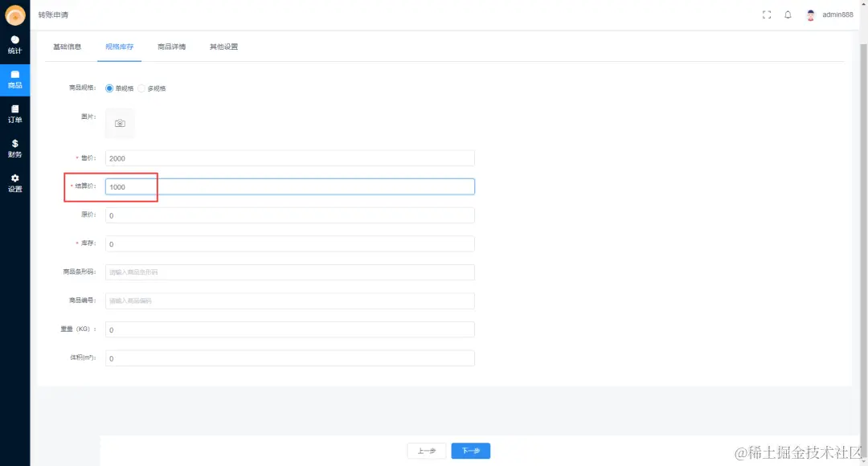The height and width of the screenshot is (466, 868).
Task: Upload image via camera icon box
Action: (120, 124)
